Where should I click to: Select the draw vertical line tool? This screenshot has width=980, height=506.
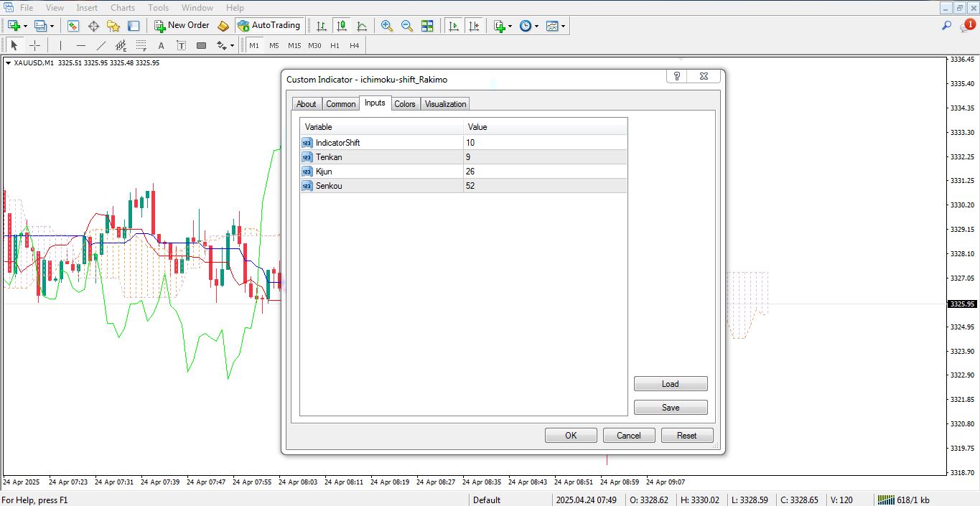coord(60,45)
